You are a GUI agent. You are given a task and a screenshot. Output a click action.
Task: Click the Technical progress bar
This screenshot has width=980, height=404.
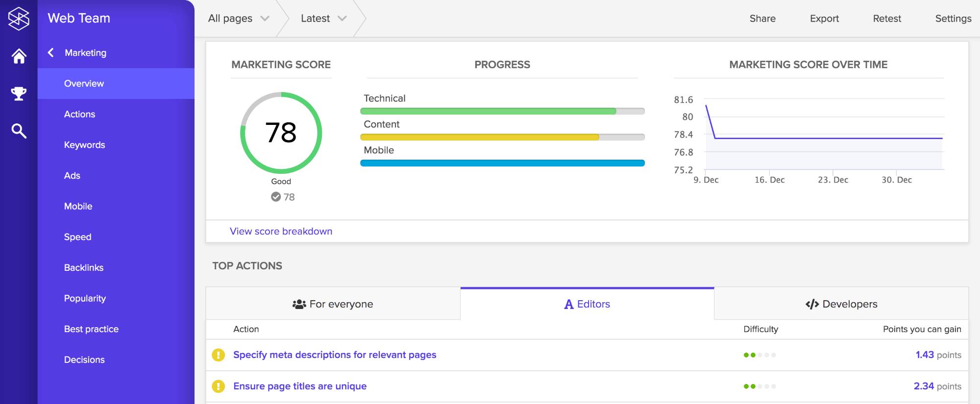click(502, 111)
